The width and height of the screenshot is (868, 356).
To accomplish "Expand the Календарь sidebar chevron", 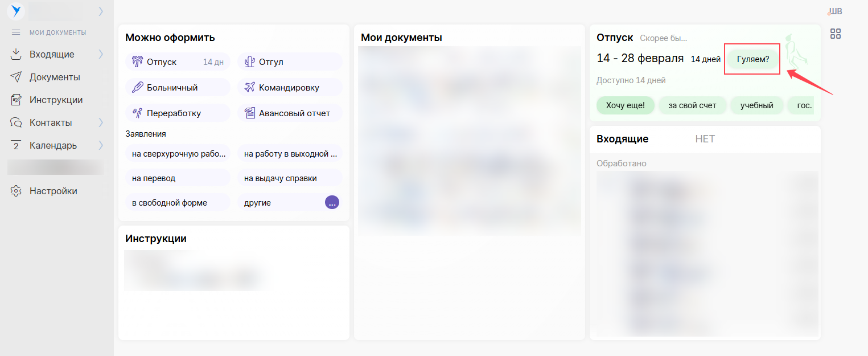I will [x=101, y=145].
